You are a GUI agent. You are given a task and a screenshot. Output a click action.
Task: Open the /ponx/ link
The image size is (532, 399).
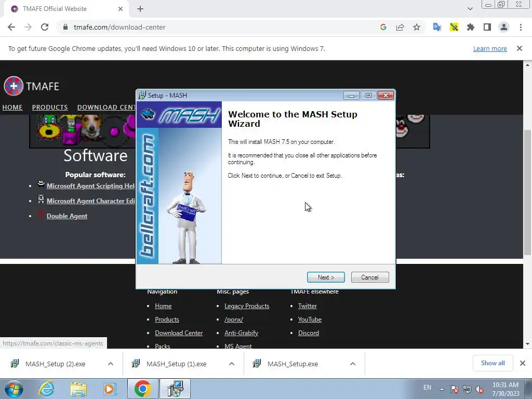pyautogui.click(x=234, y=320)
